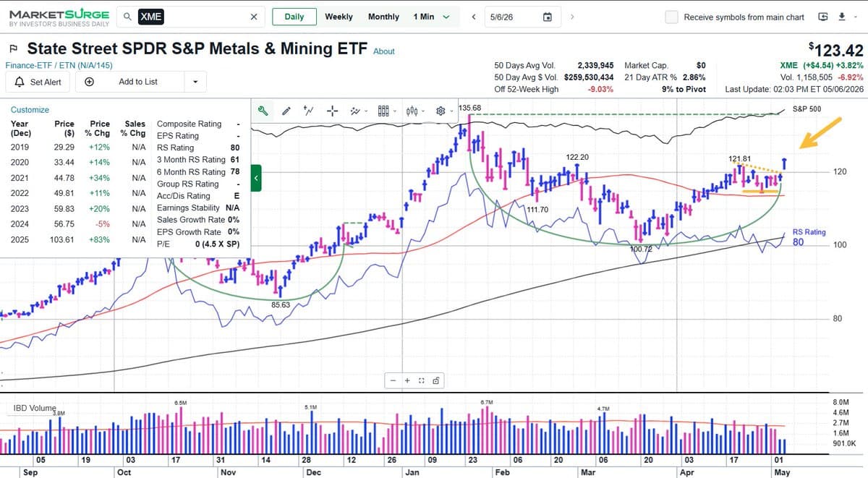Open the chart columns layout icon
This screenshot has height=478, width=868.
click(x=384, y=111)
